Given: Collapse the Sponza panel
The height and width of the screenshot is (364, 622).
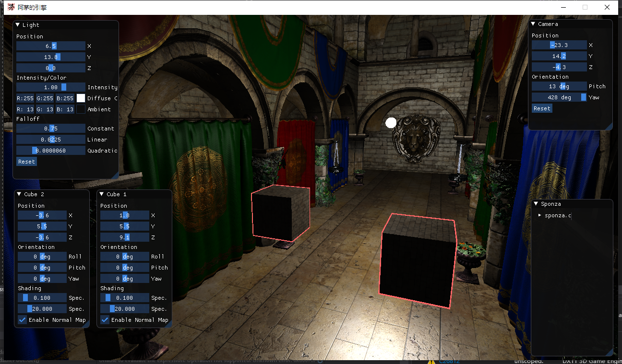Looking at the screenshot, I should [536, 204].
